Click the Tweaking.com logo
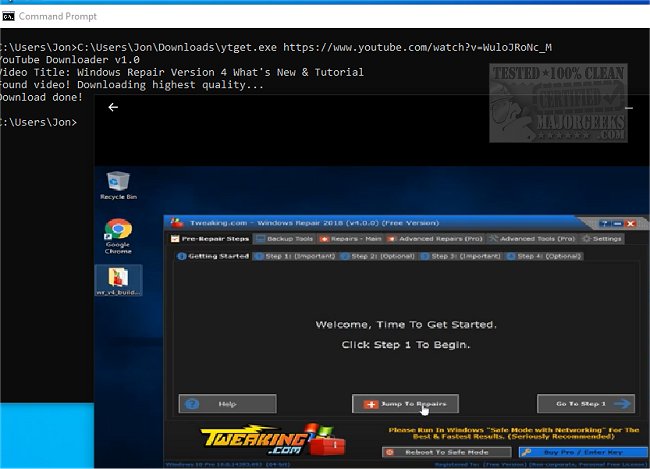The image size is (650, 469). tap(272, 440)
